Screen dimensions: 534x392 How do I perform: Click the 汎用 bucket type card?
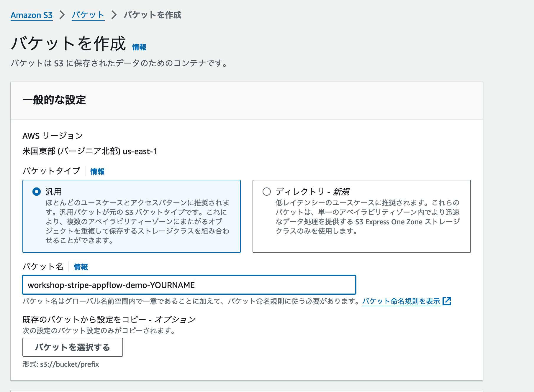pyautogui.click(x=131, y=216)
